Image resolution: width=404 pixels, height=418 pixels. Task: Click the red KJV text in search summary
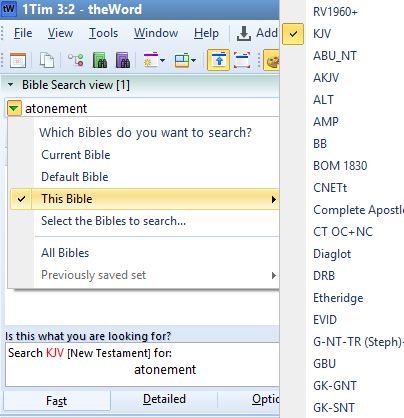pyautogui.click(x=55, y=353)
